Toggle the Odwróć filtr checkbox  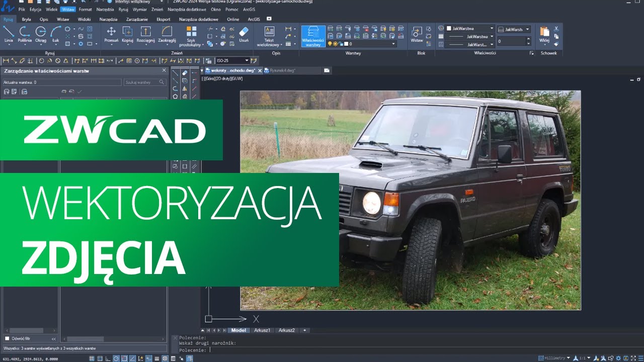[7, 338]
